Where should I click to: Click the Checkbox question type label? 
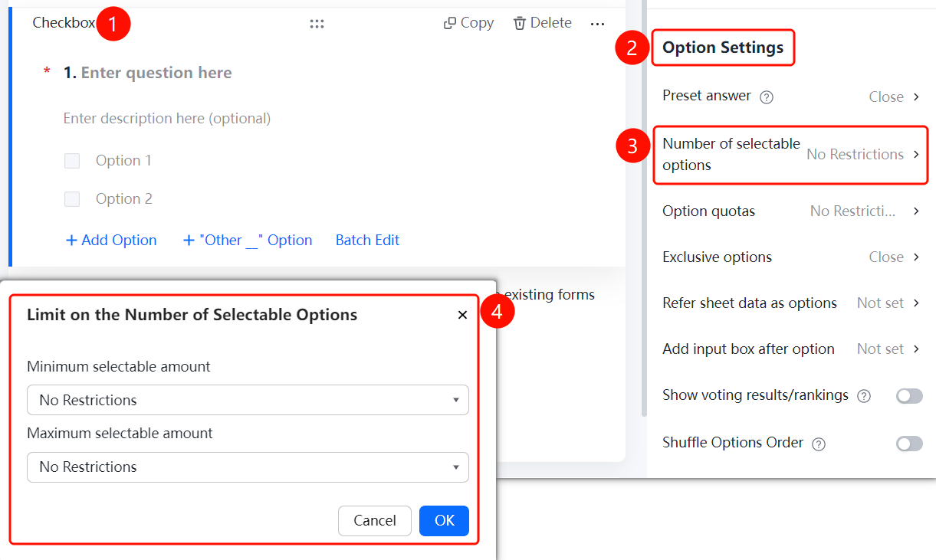pyautogui.click(x=64, y=23)
